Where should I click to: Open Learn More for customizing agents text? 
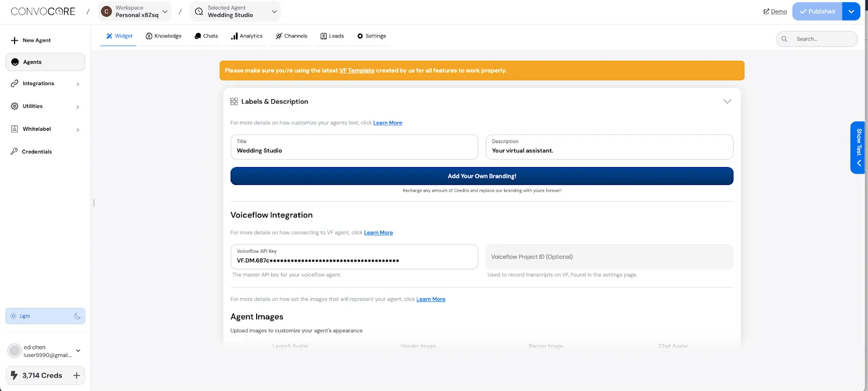387,123
